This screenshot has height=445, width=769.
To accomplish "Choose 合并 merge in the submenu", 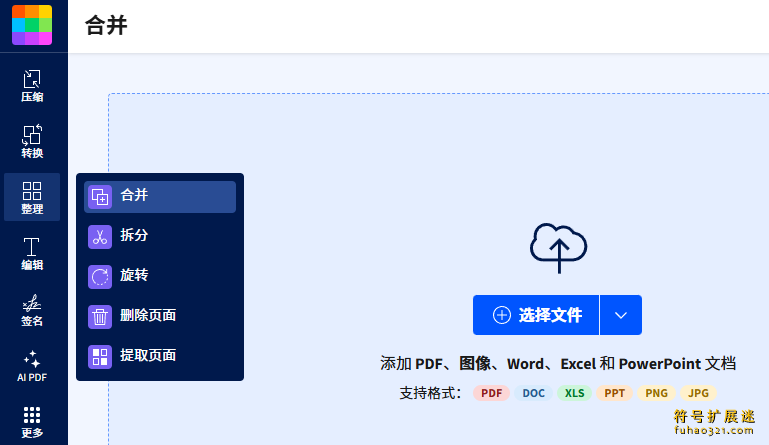I will [160, 197].
